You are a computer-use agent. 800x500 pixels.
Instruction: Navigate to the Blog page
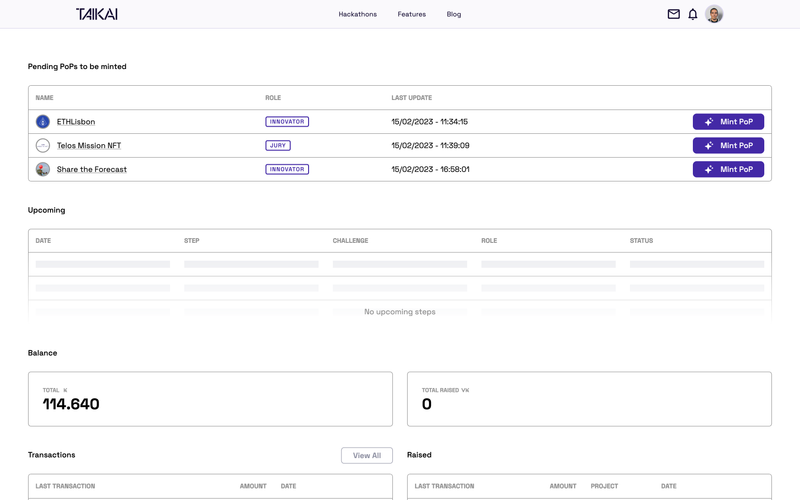(x=454, y=14)
